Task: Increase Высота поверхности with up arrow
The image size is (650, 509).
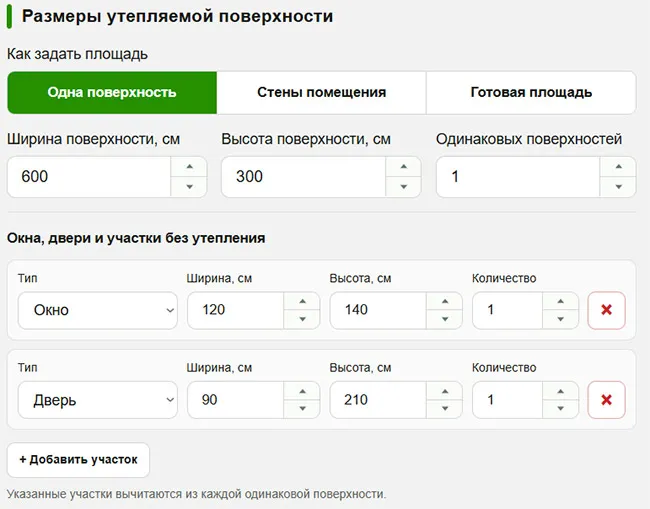Action: 403,167
